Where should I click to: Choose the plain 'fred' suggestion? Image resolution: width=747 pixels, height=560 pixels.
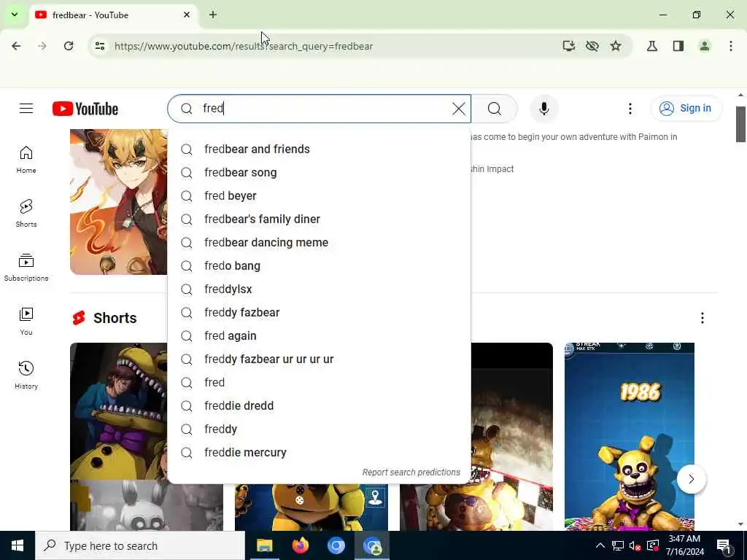coord(319,382)
